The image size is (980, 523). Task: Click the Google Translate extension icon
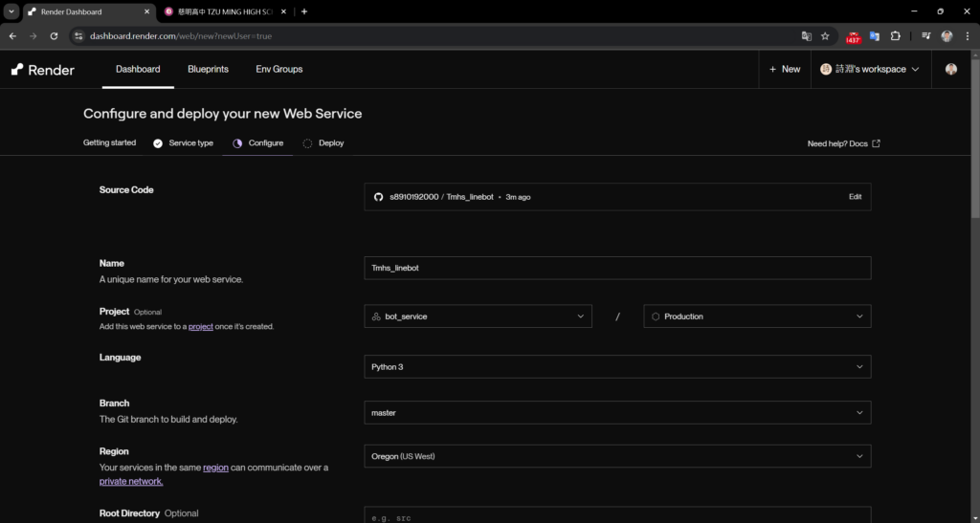[875, 36]
